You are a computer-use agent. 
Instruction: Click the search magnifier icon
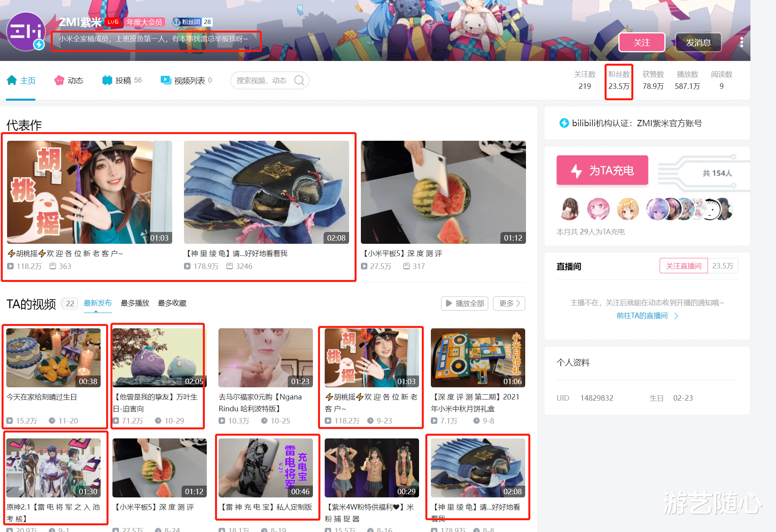pyautogui.click(x=299, y=81)
